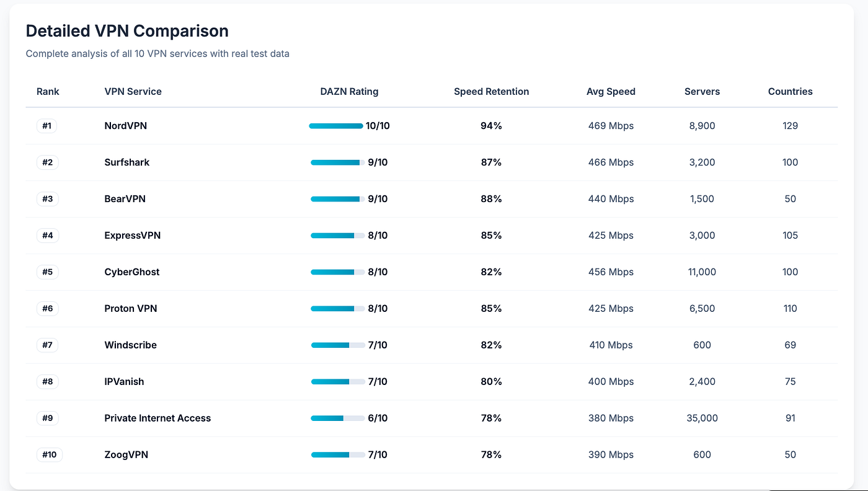Click the Detailed VPN Comparison heading

click(127, 30)
